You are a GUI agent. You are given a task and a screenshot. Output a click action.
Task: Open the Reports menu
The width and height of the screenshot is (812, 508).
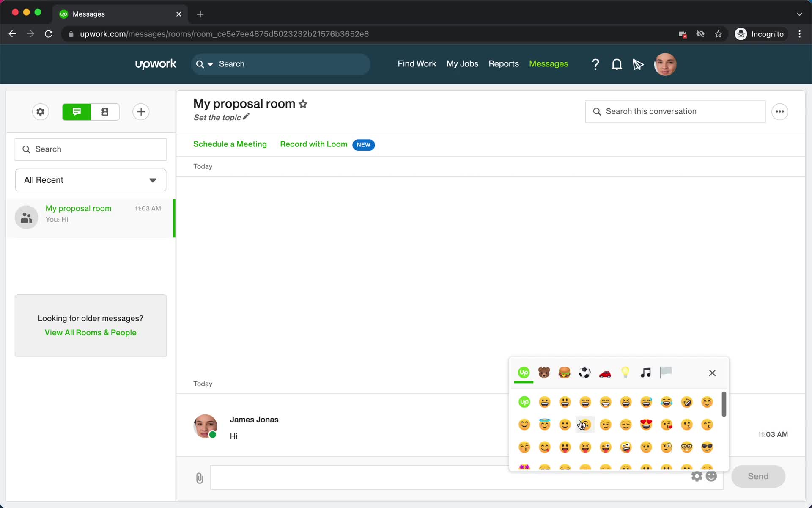[x=503, y=64]
